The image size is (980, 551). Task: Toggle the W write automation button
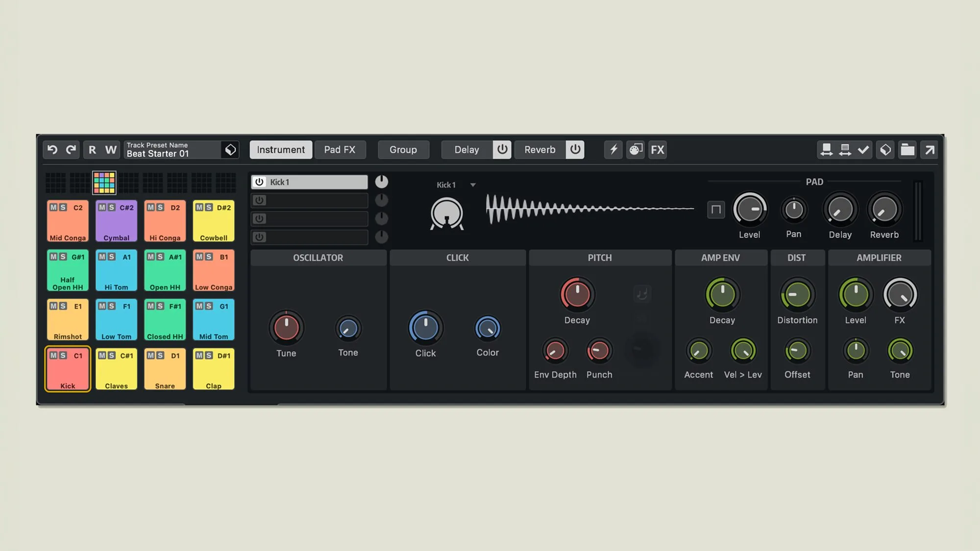point(111,150)
